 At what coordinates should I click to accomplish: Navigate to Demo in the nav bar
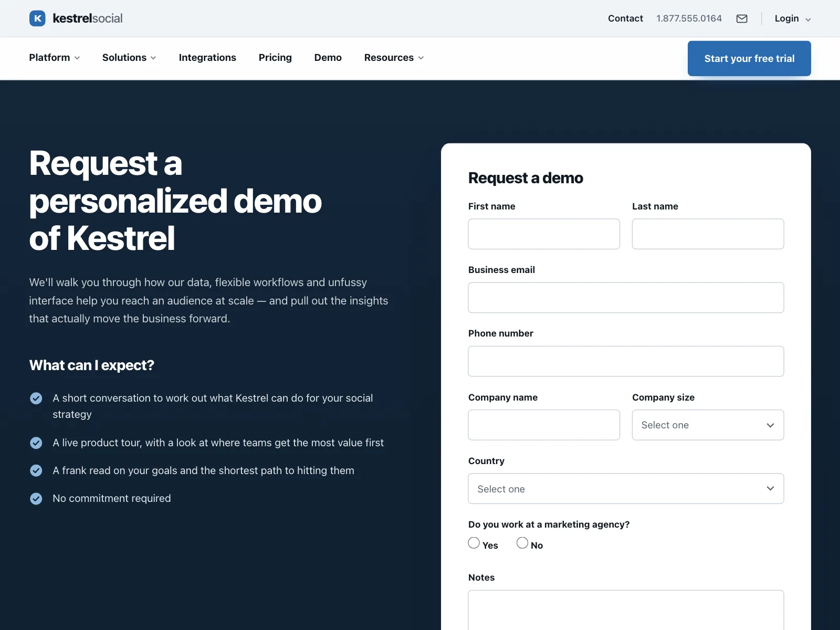[328, 58]
